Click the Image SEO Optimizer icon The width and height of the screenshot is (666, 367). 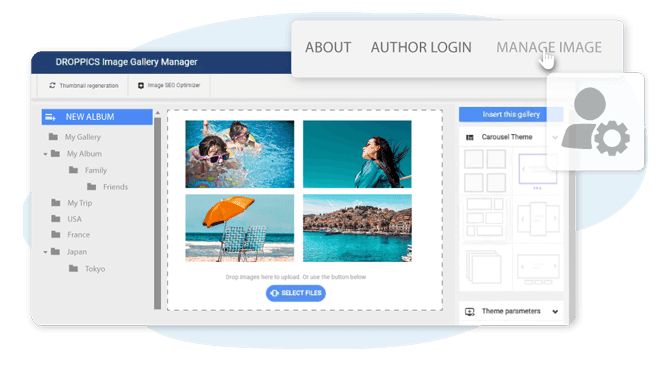(141, 85)
